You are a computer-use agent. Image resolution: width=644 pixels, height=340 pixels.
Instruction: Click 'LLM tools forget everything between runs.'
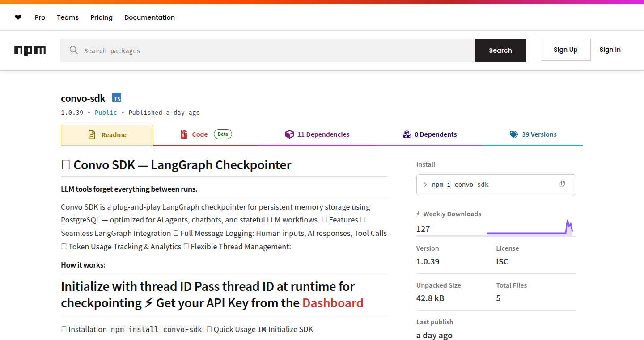tap(129, 189)
